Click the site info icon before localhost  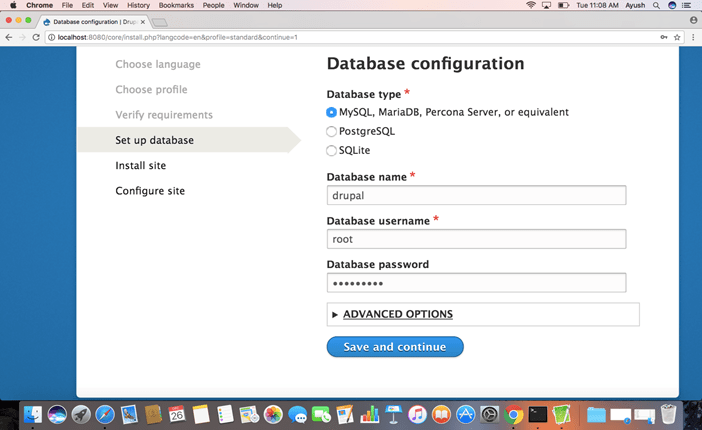(x=51, y=37)
